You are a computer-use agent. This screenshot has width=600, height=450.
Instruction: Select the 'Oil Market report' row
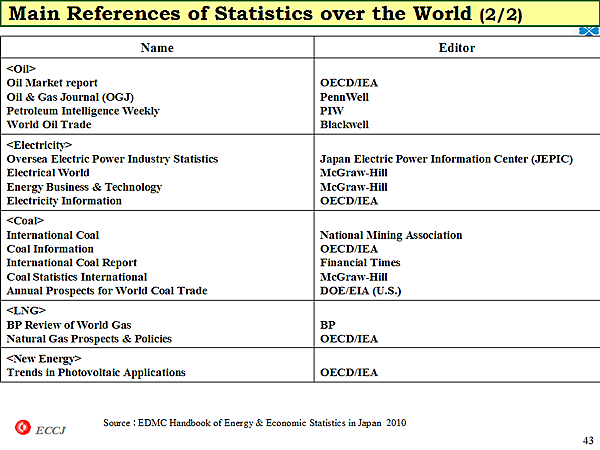52,83
